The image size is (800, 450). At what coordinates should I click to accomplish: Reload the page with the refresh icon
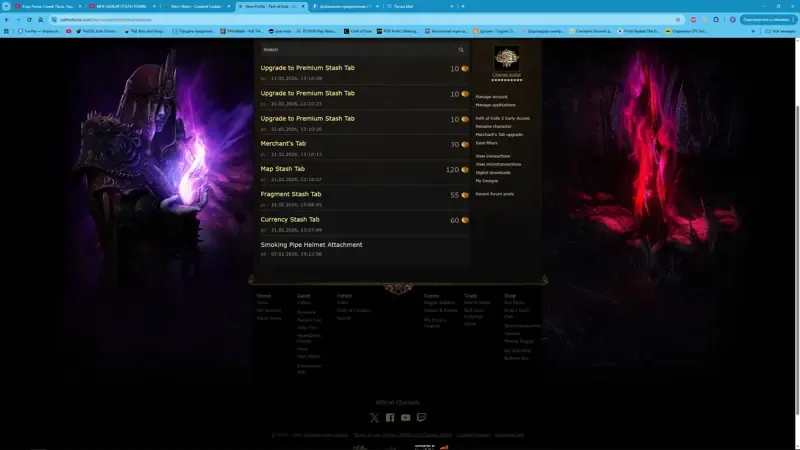coord(29,19)
